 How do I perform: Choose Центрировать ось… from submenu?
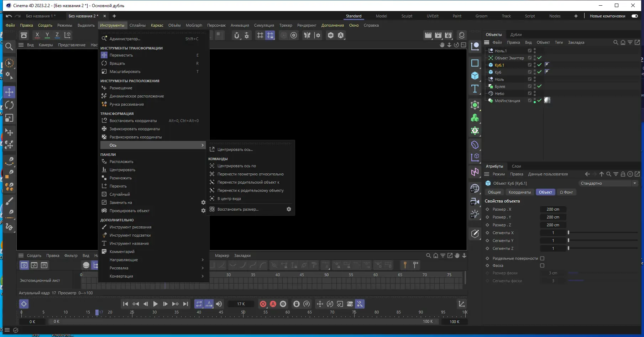tap(235, 149)
